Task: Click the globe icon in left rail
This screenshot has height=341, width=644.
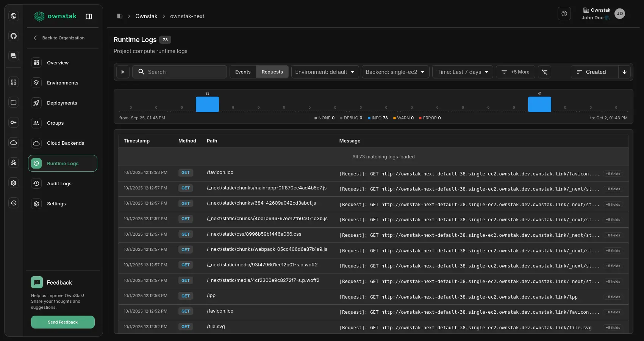Action: pos(14,16)
